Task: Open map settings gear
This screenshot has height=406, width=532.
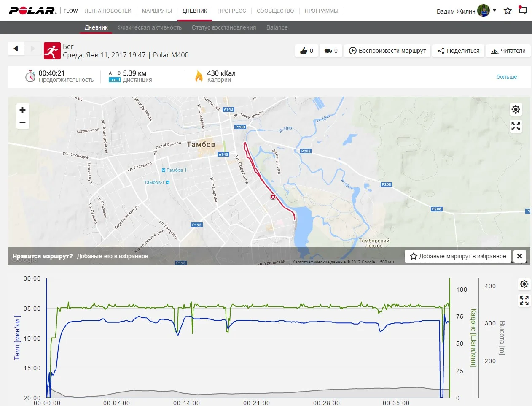Action: pos(516,109)
